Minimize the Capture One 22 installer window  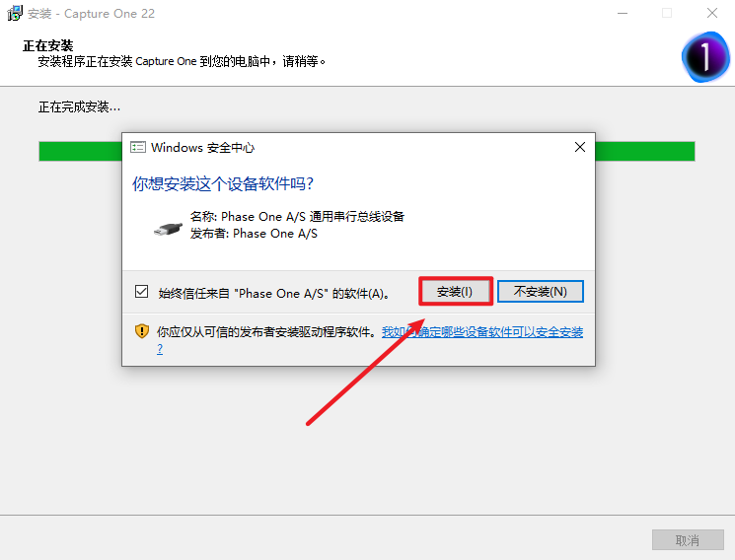[622, 14]
